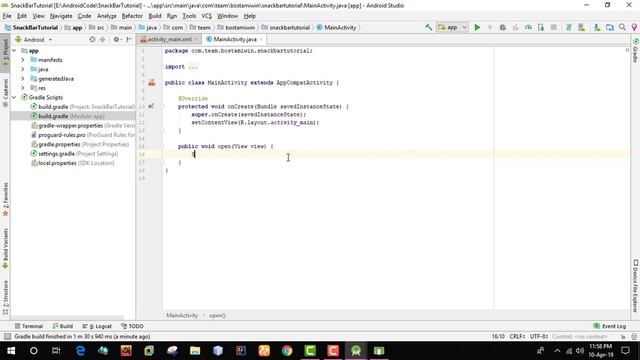640x360 pixels.
Task: Toggle the Captures side tool window
Action: tap(5, 93)
